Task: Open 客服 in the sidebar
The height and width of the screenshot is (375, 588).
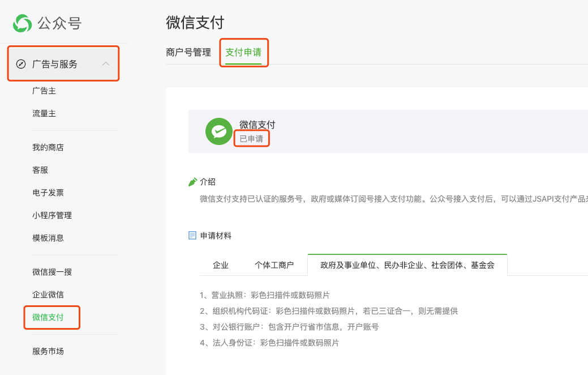Action: click(40, 170)
